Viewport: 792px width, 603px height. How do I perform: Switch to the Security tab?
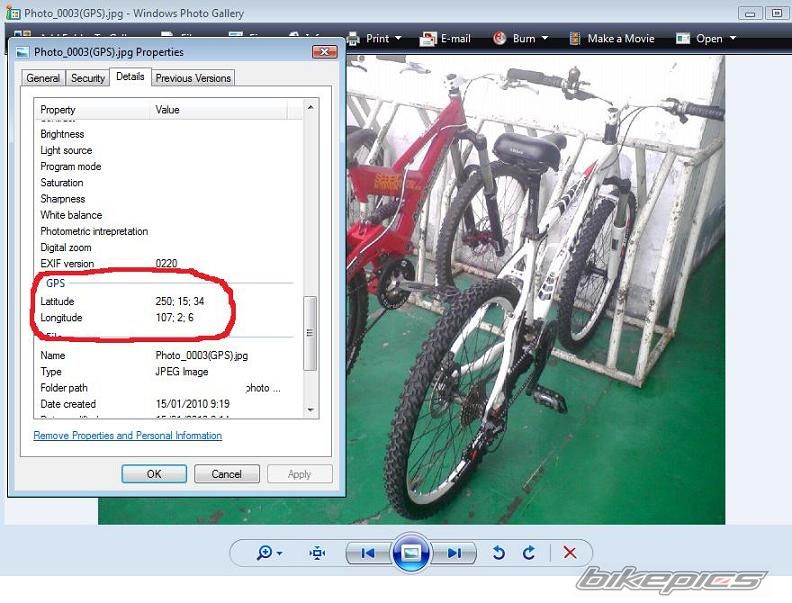tap(88, 78)
